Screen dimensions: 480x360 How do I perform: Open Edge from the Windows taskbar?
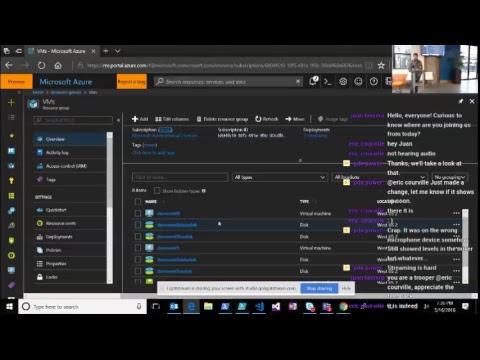click(x=191, y=306)
